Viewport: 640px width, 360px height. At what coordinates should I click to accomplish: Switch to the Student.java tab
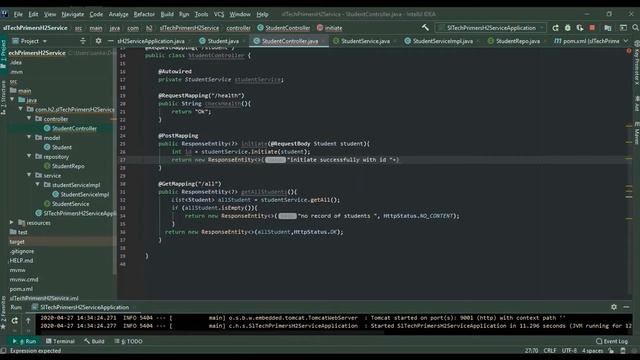(222, 41)
